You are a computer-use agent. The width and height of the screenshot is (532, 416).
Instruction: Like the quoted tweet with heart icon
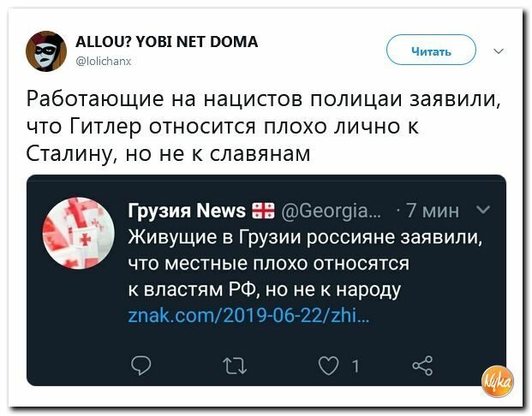point(328,365)
